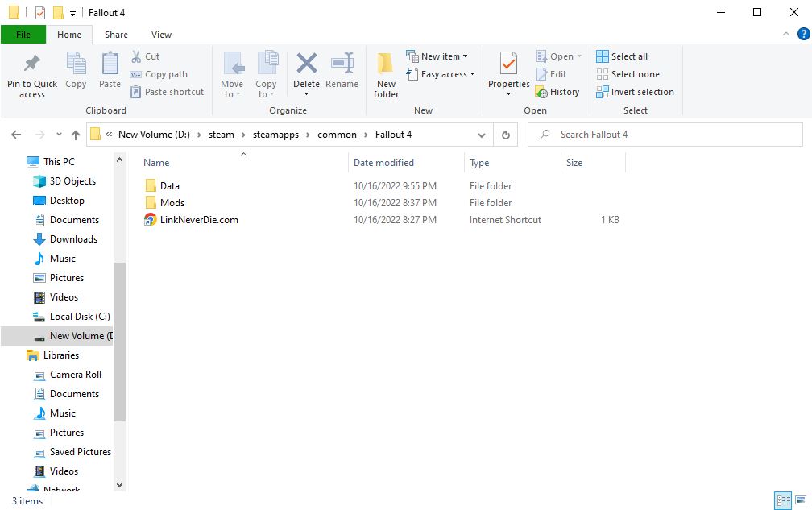Image resolution: width=812 pixels, height=510 pixels.
Task: Expand the address bar history dropdown
Action: coord(481,135)
